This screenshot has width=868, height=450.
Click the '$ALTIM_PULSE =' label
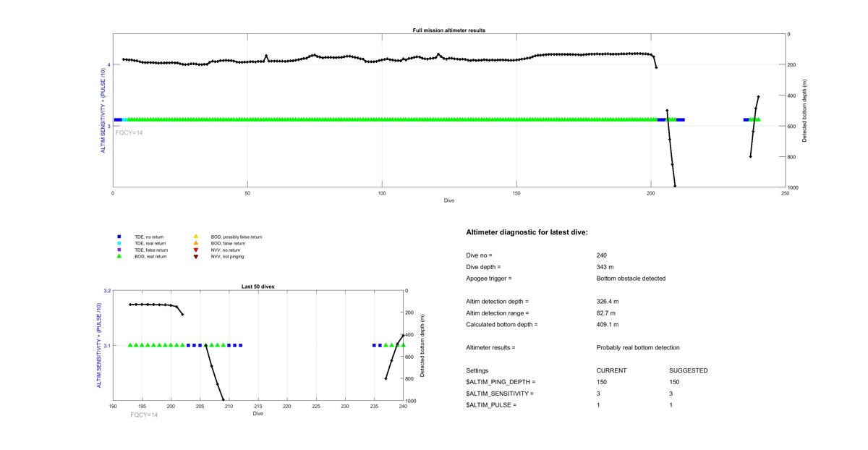(x=492, y=405)
